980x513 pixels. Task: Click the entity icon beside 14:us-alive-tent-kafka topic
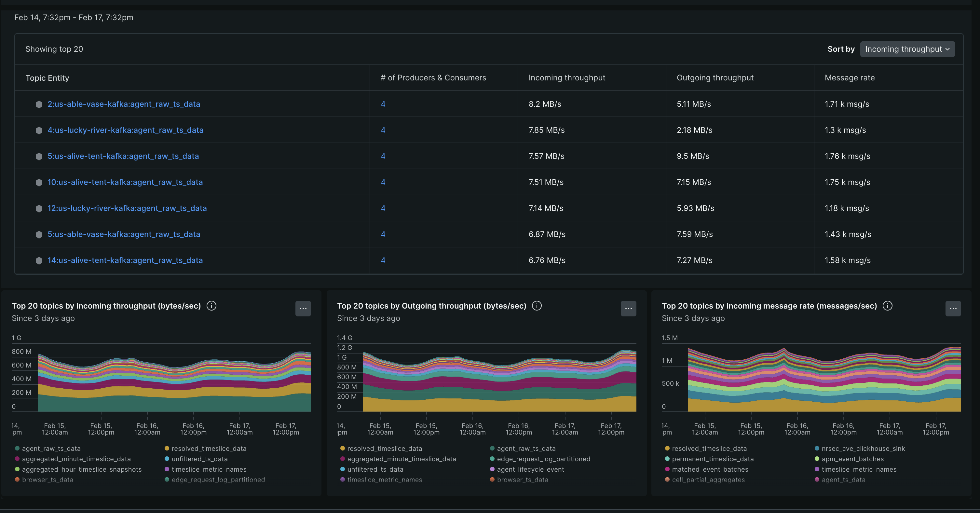pyautogui.click(x=39, y=260)
